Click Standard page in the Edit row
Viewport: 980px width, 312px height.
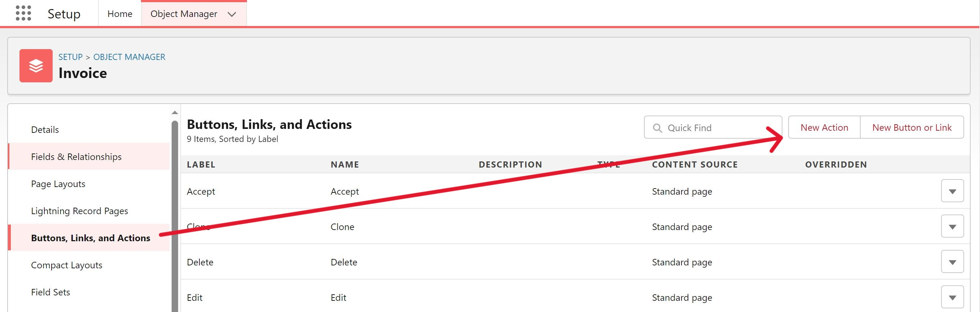tap(682, 298)
